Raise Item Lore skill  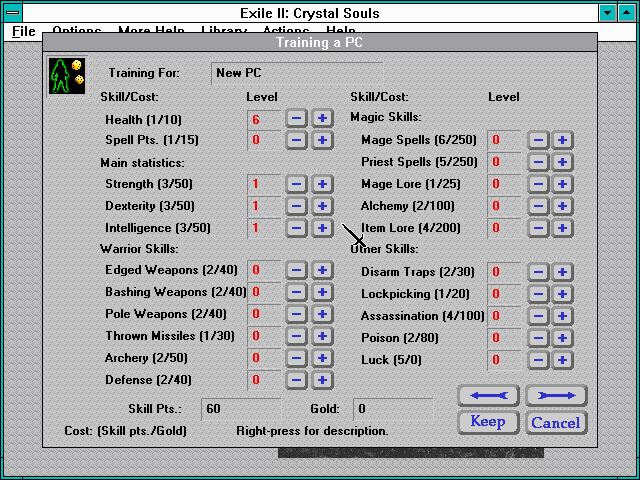click(562, 228)
